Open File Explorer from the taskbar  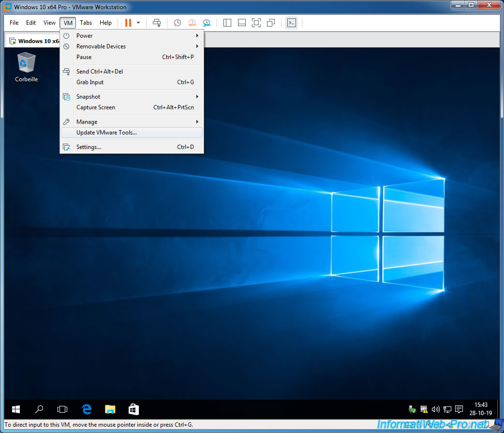(110, 409)
